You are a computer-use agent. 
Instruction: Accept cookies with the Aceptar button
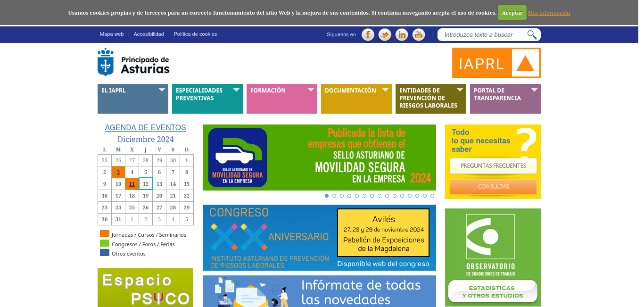coord(512,13)
